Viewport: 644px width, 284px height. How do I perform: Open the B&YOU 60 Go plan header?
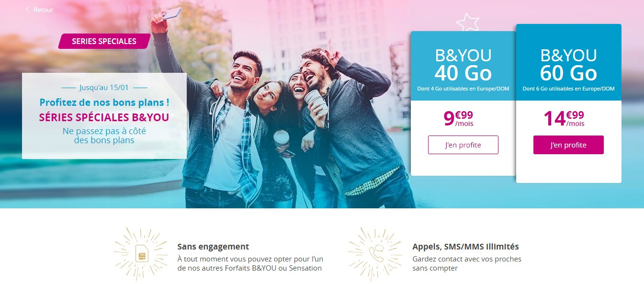tap(568, 62)
